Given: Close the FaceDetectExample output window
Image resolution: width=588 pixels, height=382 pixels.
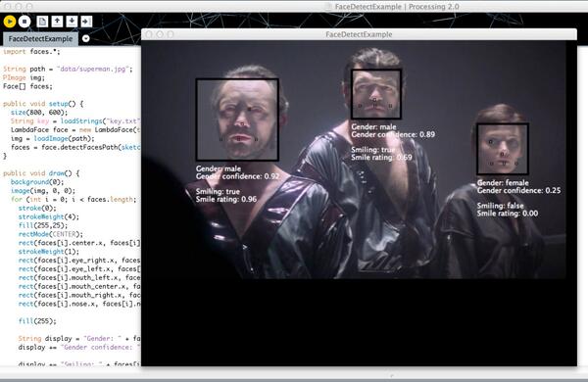Looking at the screenshot, I should click(149, 34).
